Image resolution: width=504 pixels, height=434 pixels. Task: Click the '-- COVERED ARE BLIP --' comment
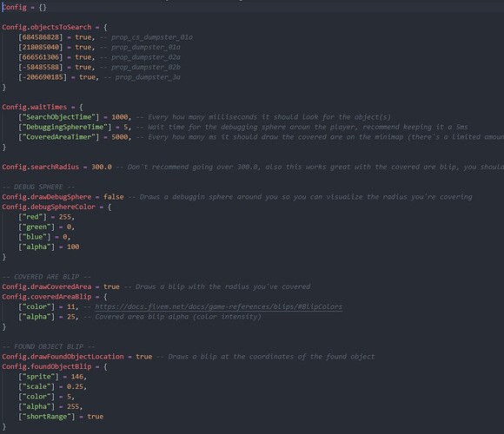tap(47, 277)
